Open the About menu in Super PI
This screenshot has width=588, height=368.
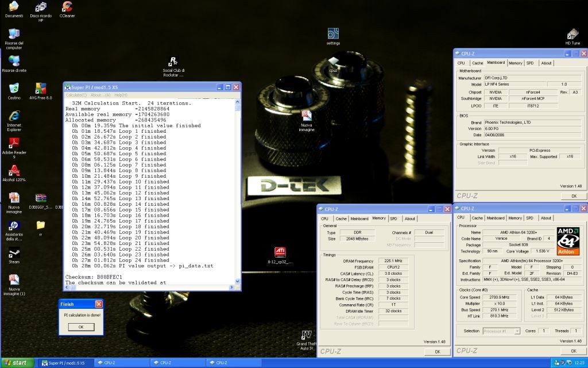[100, 95]
